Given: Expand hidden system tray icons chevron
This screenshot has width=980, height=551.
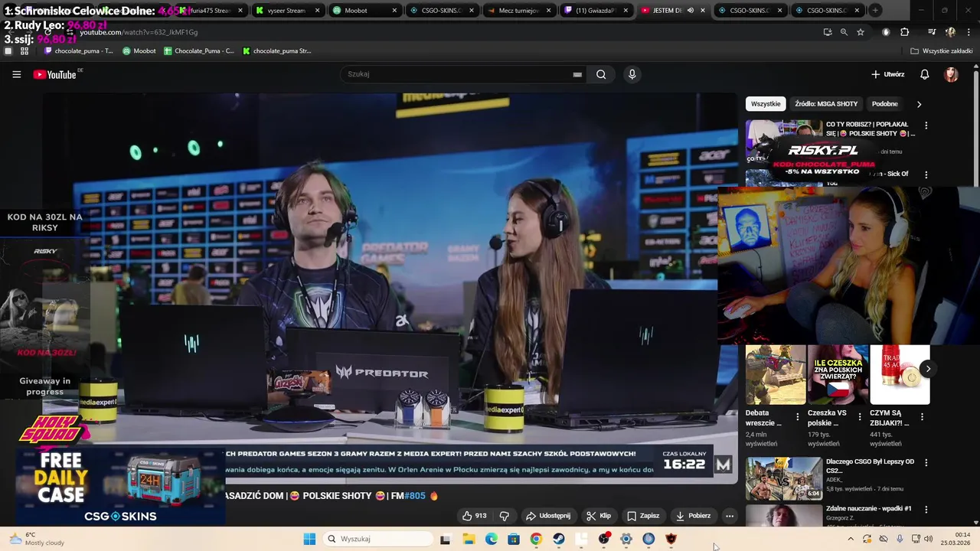Looking at the screenshot, I should pos(850,539).
